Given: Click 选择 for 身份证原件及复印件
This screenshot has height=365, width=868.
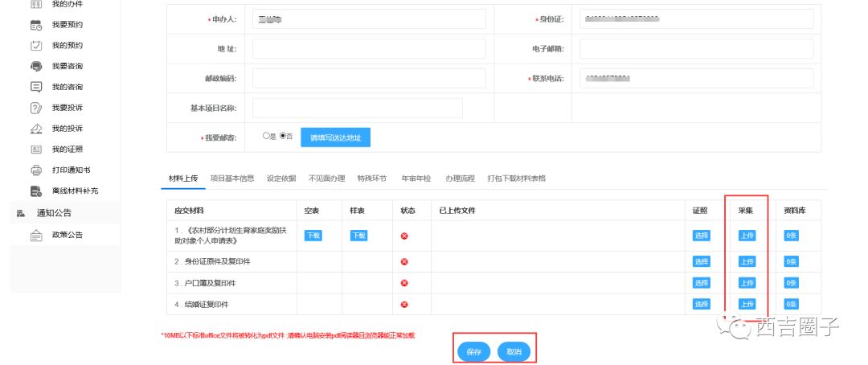Looking at the screenshot, I should [x=701, y=261].
